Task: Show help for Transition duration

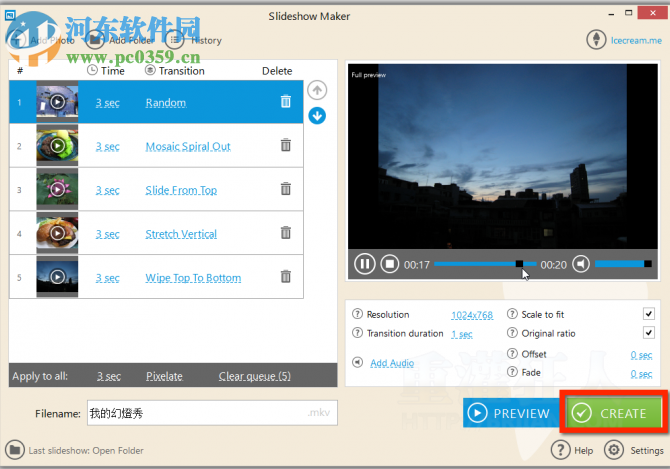Action: tap(357, 333)
